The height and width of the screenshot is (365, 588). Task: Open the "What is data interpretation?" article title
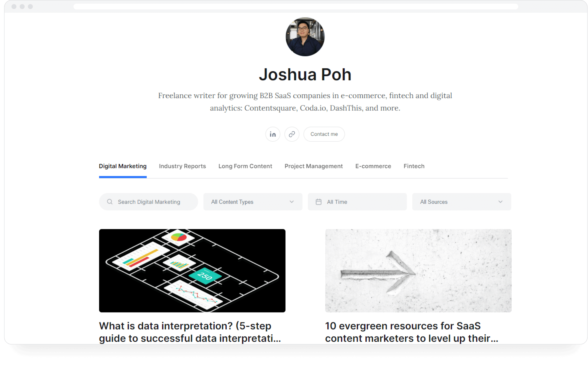tap(190, 332)
